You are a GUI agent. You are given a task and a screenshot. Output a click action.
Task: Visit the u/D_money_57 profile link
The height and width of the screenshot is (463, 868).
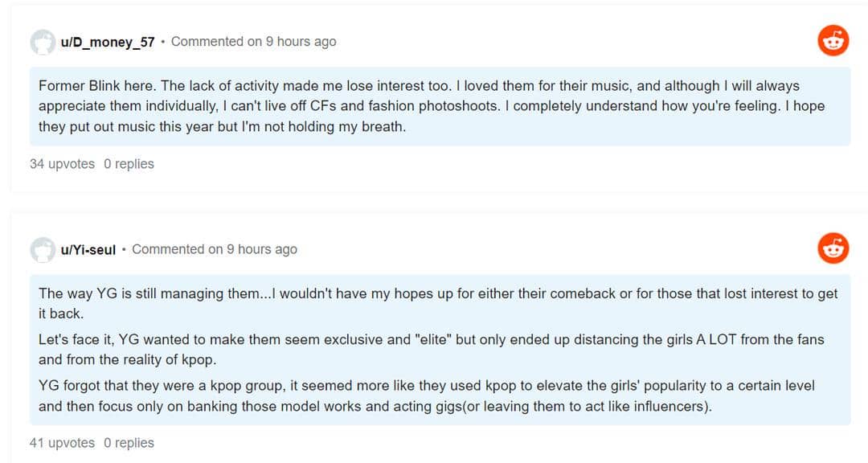click(108, 42)
